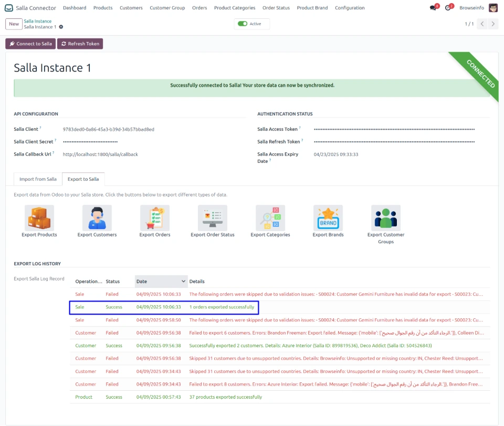
Task: Open the activities clock icon
Action: coord(448,8)
